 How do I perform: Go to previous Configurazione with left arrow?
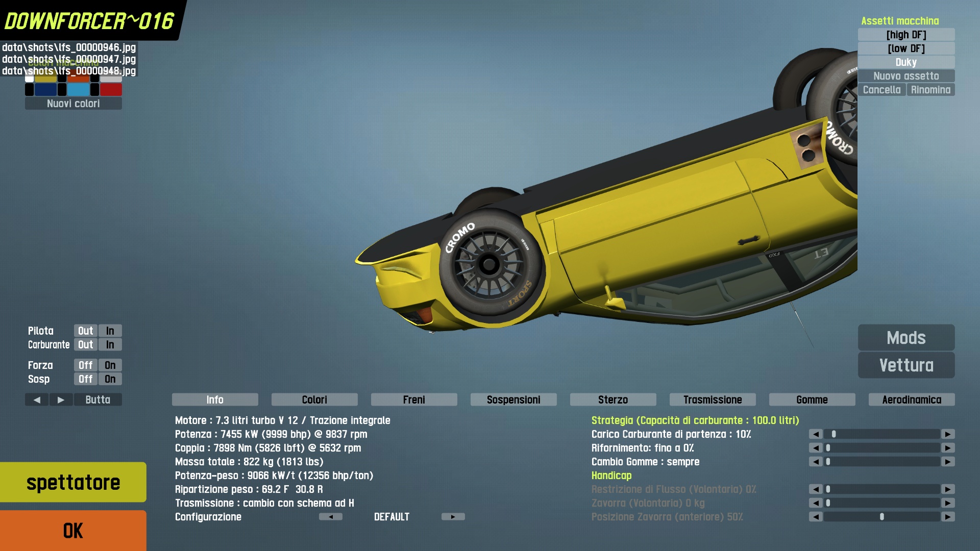pos(331,517)
